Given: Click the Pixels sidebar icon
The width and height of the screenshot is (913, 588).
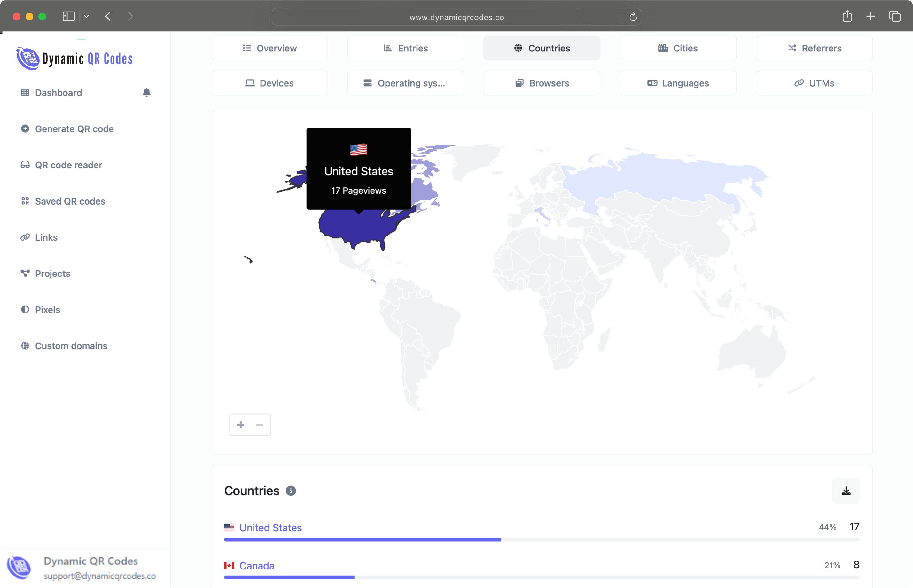Looking at the screenshot, I should click(25, 309).
